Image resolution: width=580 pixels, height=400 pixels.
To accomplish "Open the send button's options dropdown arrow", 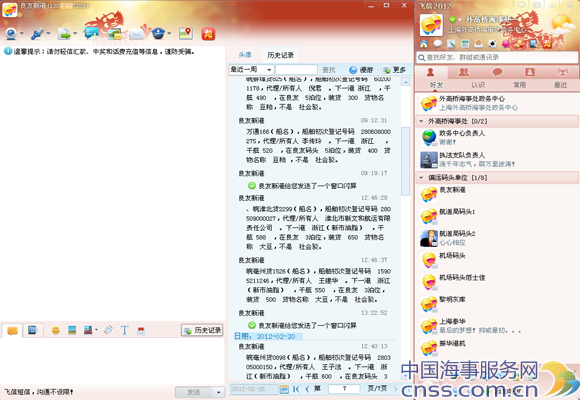I will tap(218, 392).
